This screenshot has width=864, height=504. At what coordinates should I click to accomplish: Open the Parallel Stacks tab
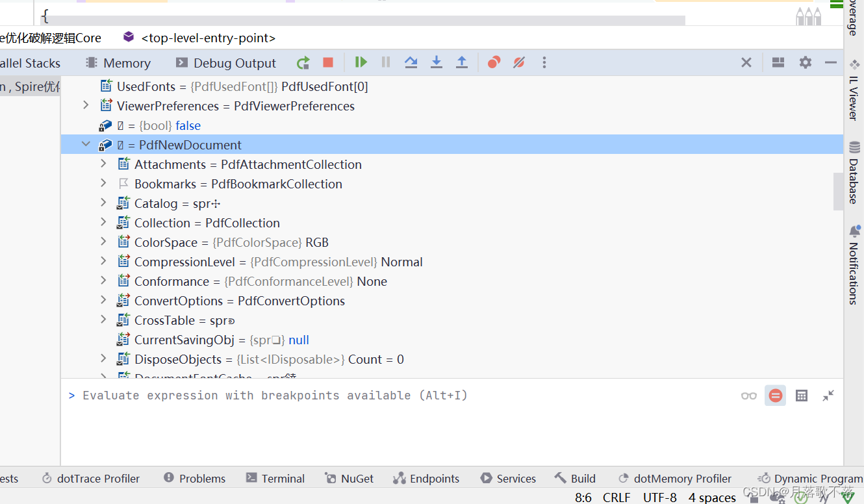pyautogui.click(x=30, y=63)
